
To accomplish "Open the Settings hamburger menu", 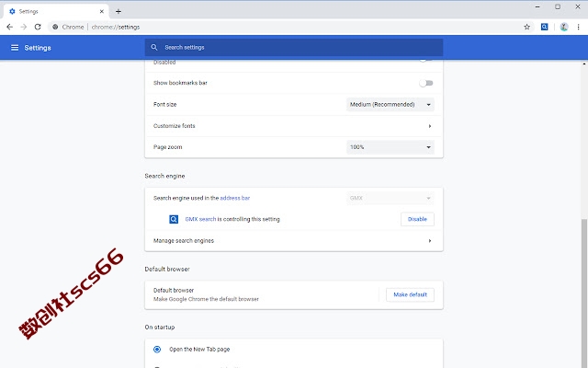I will [x=15, y=48].
